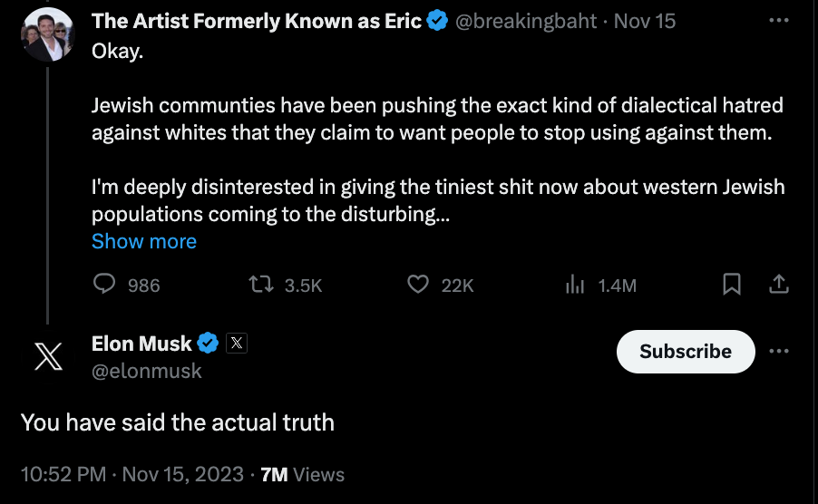This screenshot has height=504, width=818.
Task: Open the @elonmusk profile handle
Action: click(x=147, y=371)
